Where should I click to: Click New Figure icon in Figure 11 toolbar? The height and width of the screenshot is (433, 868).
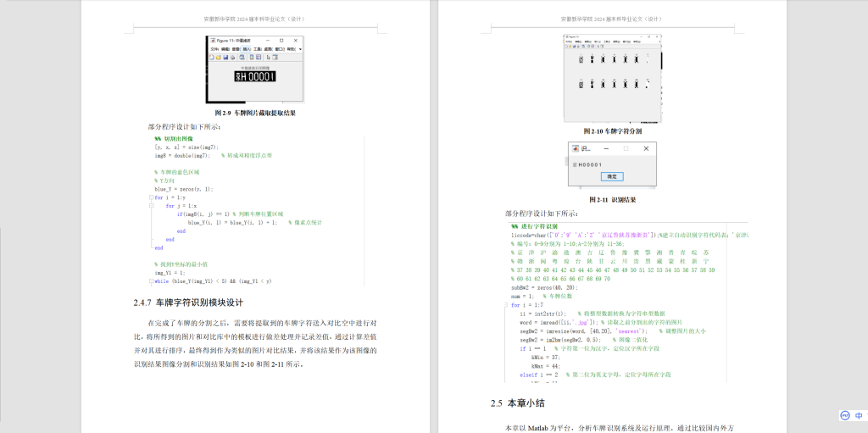(x=212, y=57)
